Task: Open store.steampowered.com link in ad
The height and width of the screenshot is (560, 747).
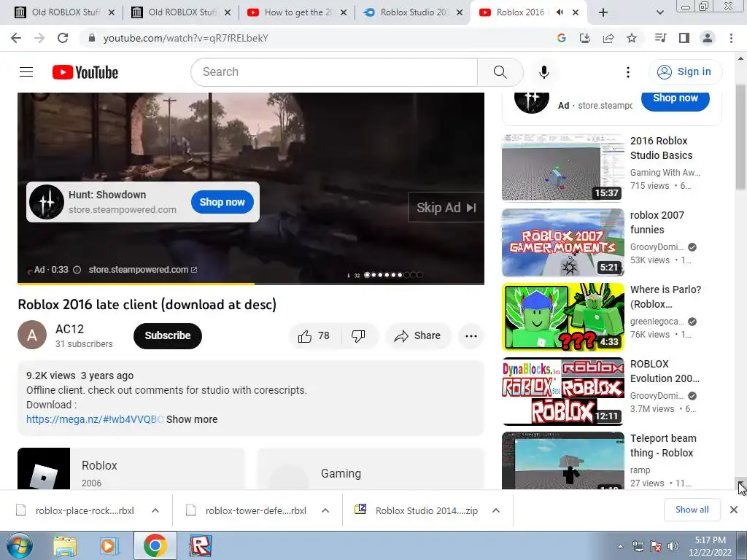Action: click(x=142, y=270)
